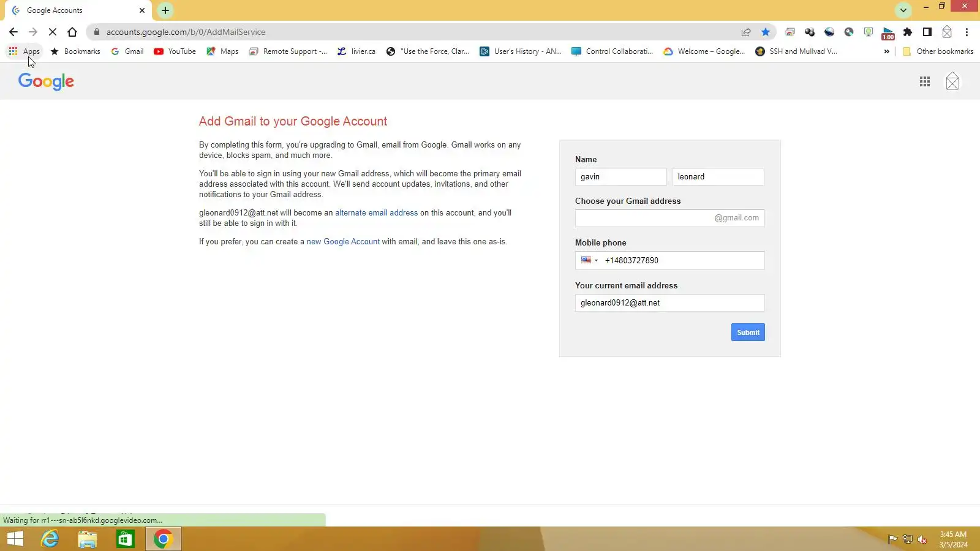This screenshot has width=980, height=551.
Task: Open the Apps bookmark shortcut
Action: pyautogui.click(x=24, y=51)
